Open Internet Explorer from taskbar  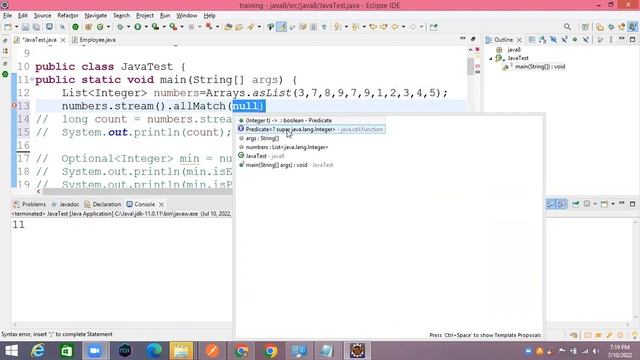[38, 351]
